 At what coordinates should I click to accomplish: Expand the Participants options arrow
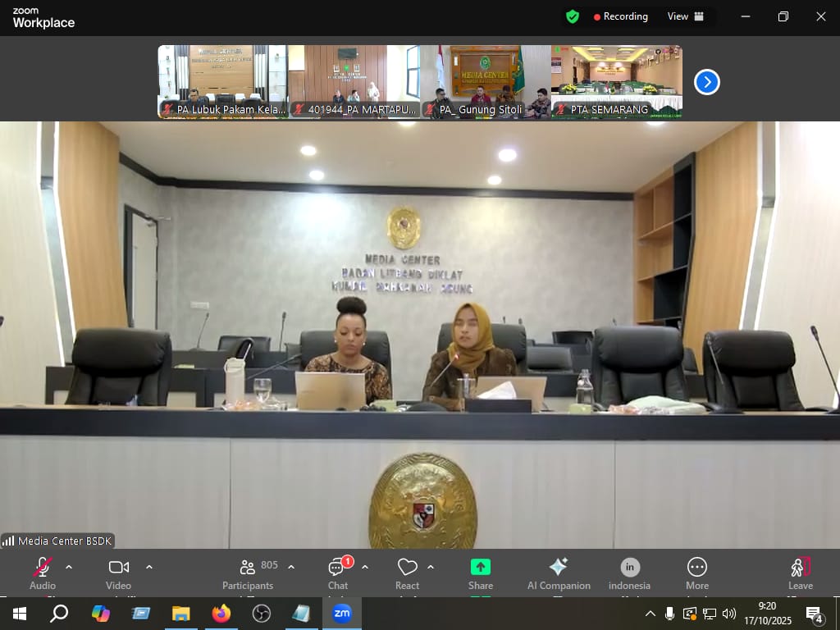(x=291, y=567)
